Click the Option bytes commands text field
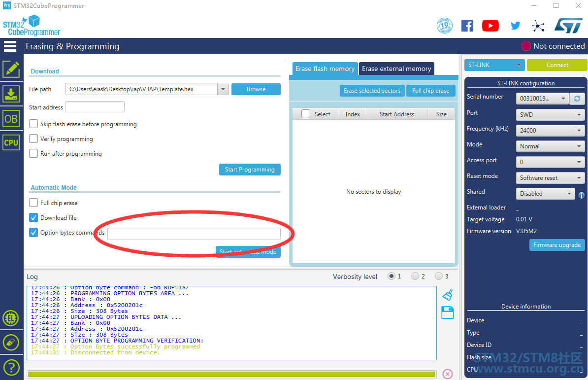 [194, 234]
